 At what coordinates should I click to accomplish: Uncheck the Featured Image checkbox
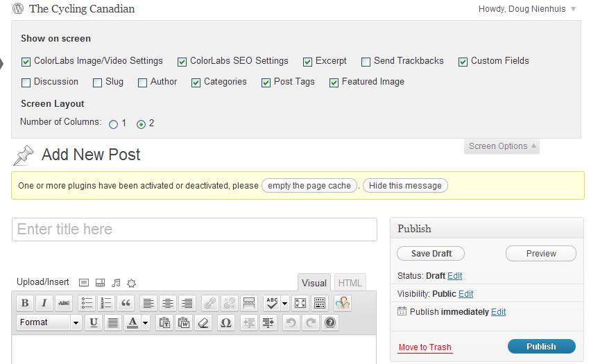click(334, 83)
